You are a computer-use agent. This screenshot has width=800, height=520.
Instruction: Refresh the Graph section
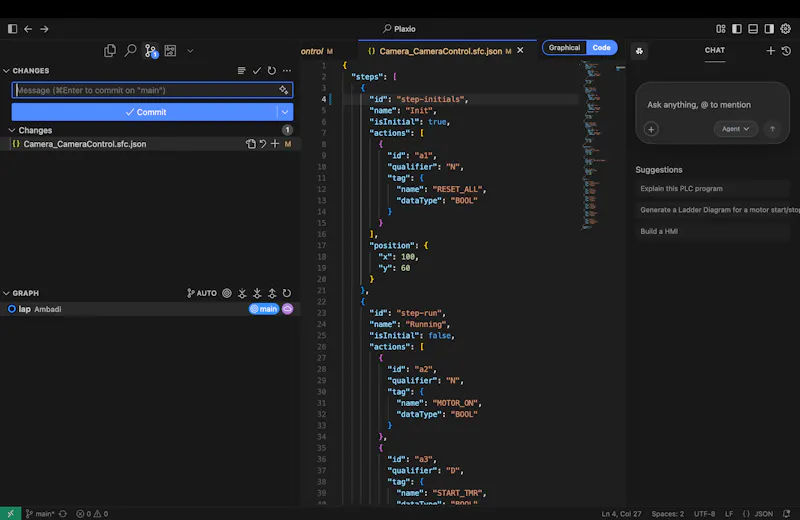[x=287, y=293]
